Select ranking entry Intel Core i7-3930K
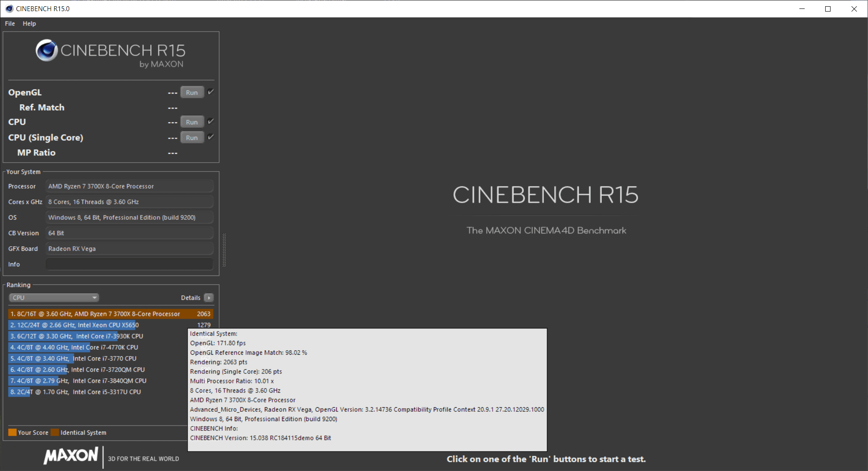The image size is (868, 471). pyautogui.click(x=98, y=336)
